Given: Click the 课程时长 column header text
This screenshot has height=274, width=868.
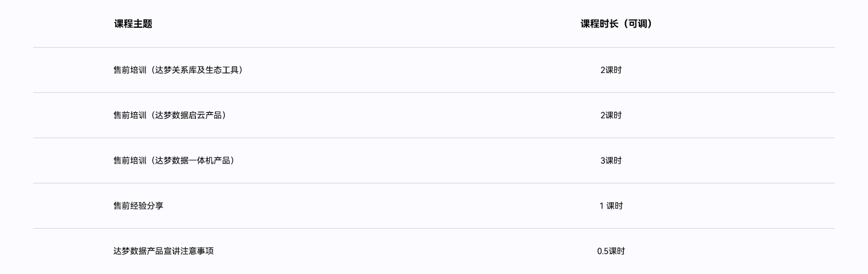Looking at the screenshot, I should (599, 24).
